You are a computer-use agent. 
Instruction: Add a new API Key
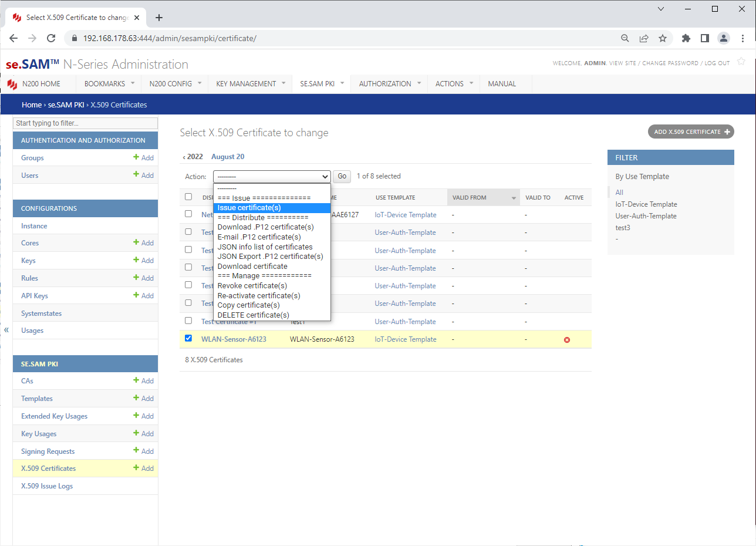pyautogui.click(x=143, y=295)
